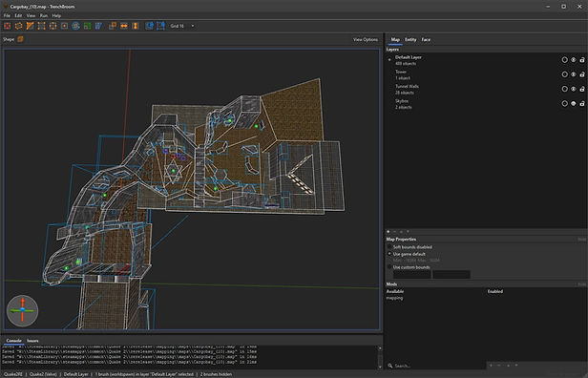Image resolution: width=588 pixels, height=378 pixels.
Task: Activate the Clip tool
Action: [30, 26]
